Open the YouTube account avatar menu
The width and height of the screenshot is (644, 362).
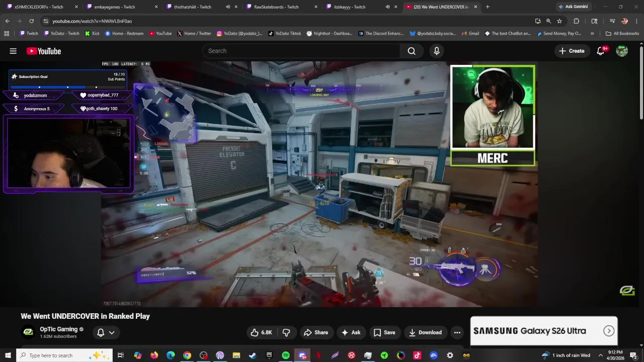622,51
